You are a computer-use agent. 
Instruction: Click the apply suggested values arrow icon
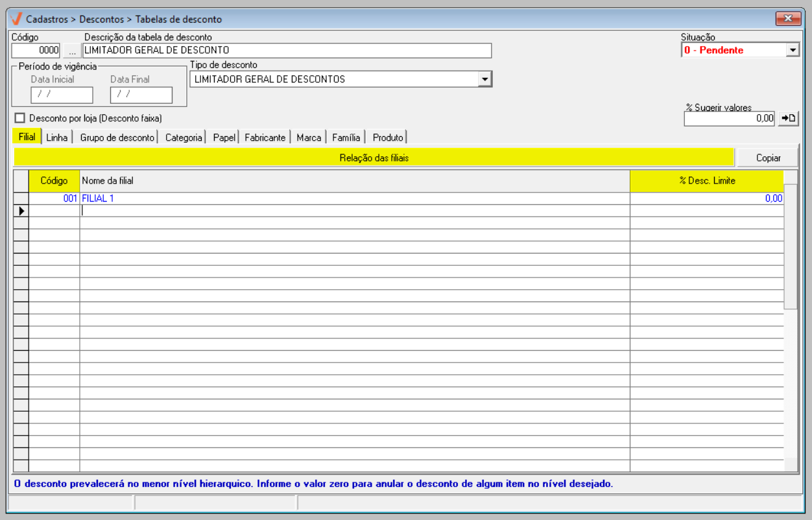pos(788,119)
